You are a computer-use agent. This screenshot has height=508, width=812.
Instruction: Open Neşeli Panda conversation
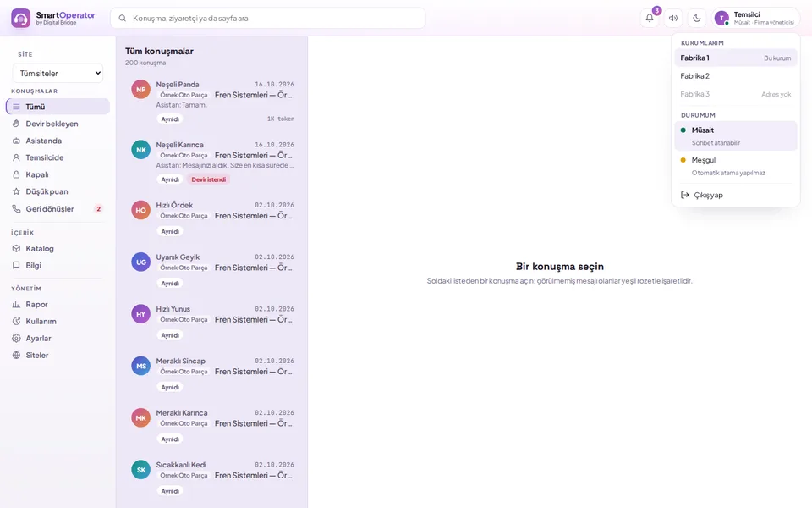[x=212, y=102]
